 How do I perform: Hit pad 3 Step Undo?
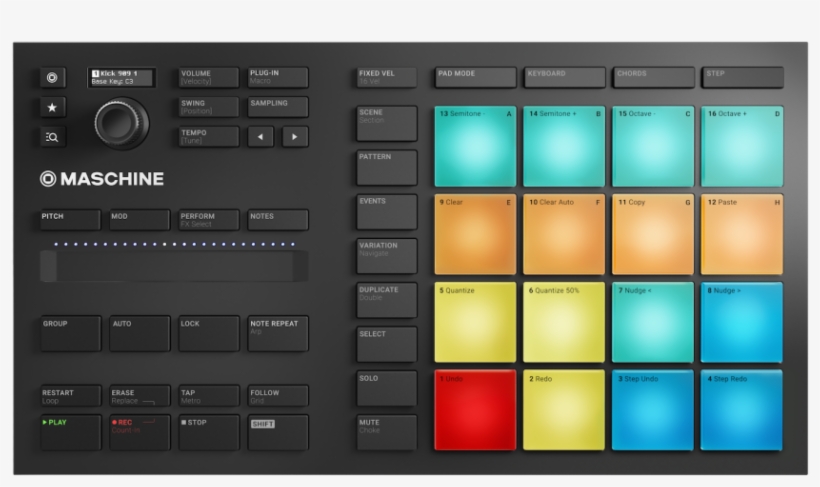[653, 411]
